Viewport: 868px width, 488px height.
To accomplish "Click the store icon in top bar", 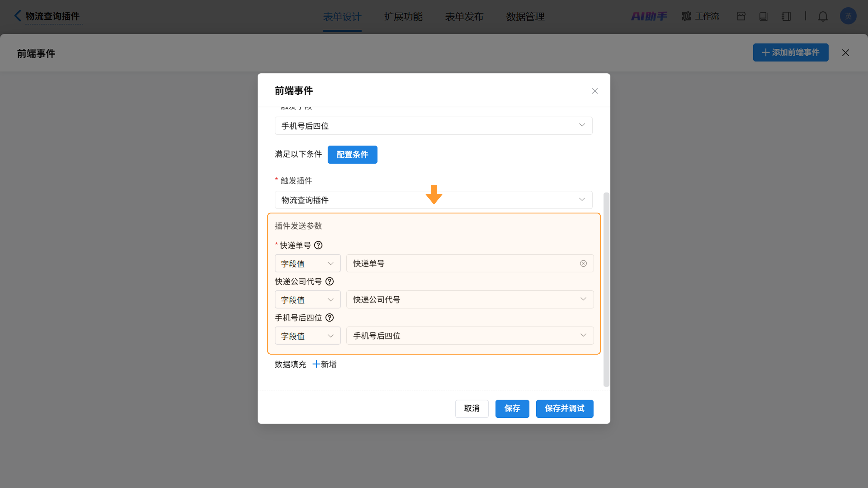I will click(741, 16).
